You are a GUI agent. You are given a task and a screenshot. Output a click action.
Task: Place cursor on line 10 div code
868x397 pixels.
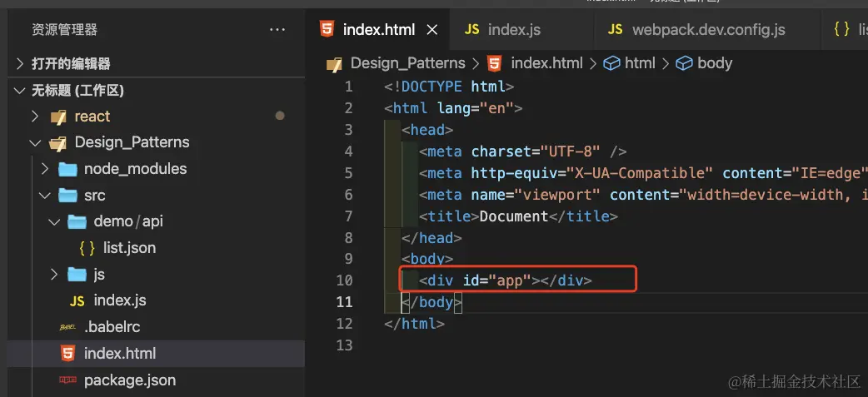click(x=504, y=280)
